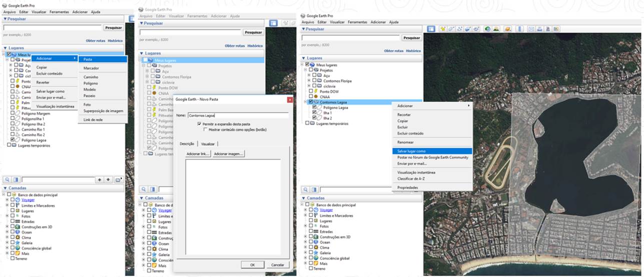Collapse Camadas panel in right window

303,198
